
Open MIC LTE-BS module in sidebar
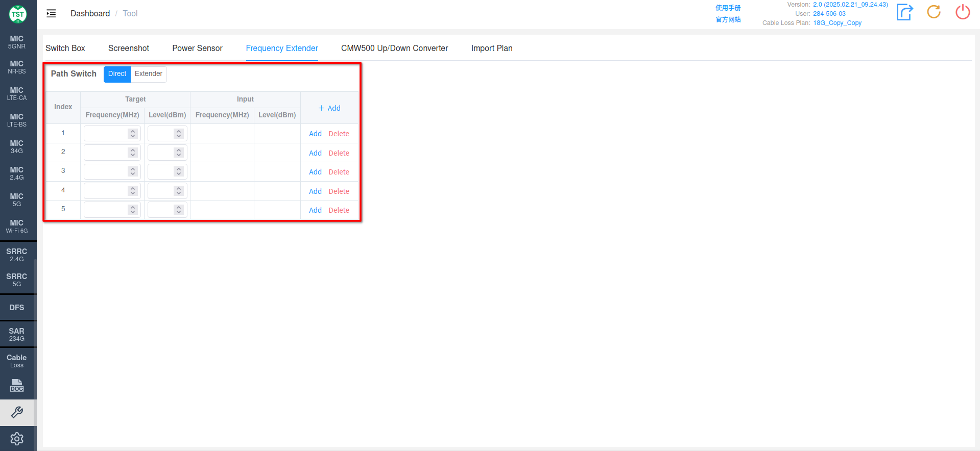click(17, 120)
